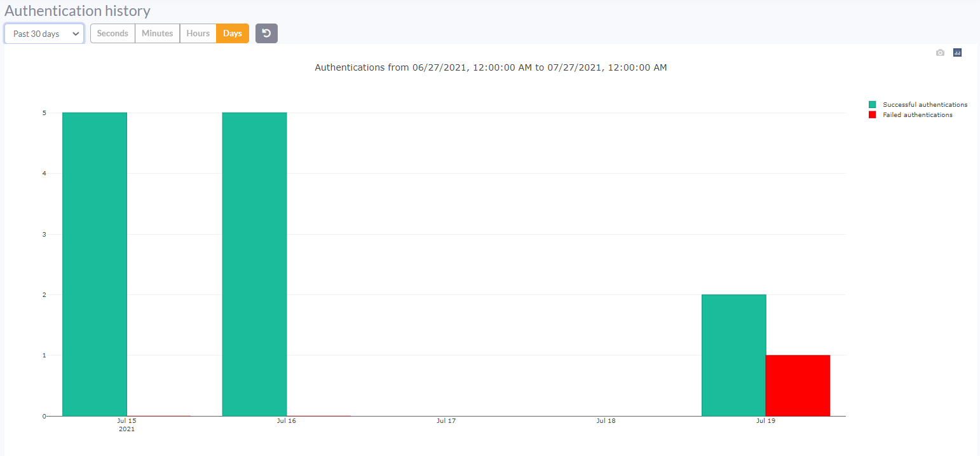Click the Authentication history page title
Screen dimensions: 980x456
(x=78, y=11)
